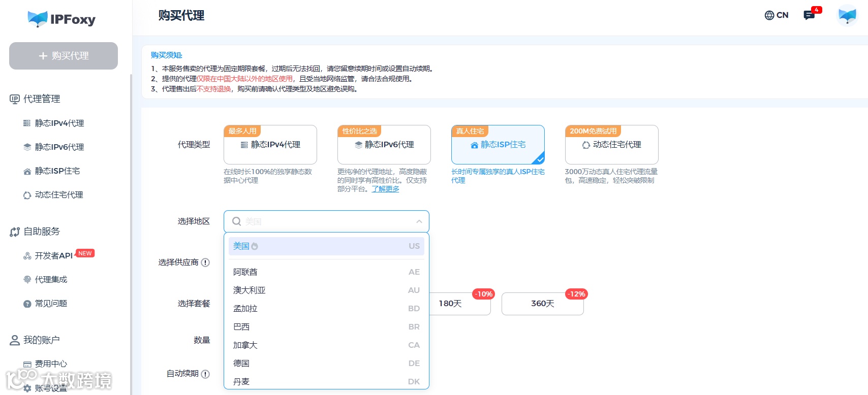
Task: Select the 动态住宅代理 proxy type card
Action: click(612, 145)
